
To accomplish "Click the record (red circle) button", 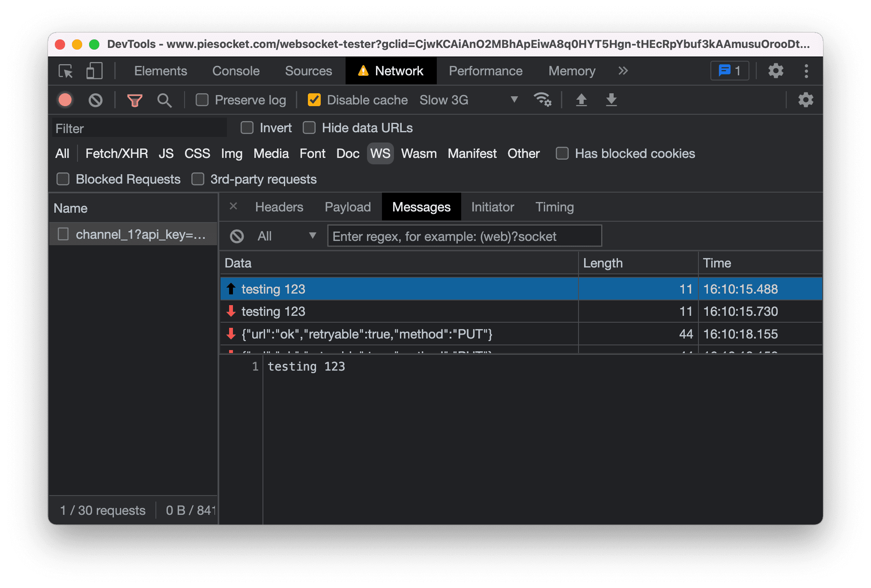I will (66, 101).
